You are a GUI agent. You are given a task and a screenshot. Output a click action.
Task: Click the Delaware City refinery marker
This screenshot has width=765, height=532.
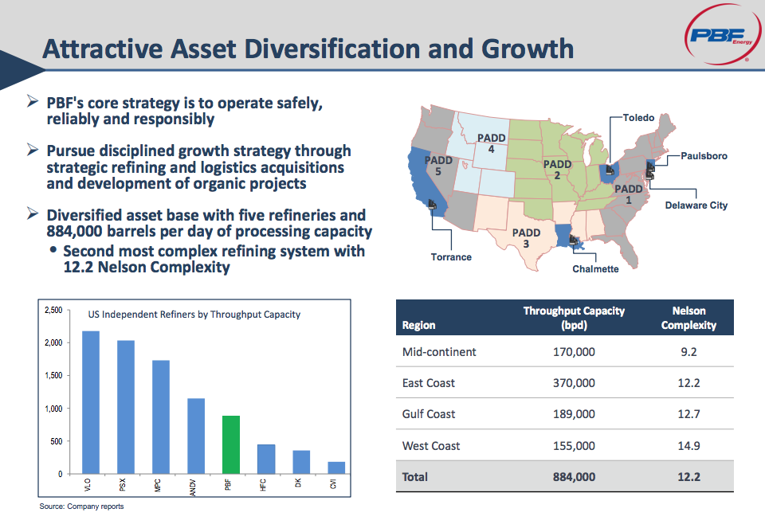pos(649,177)
